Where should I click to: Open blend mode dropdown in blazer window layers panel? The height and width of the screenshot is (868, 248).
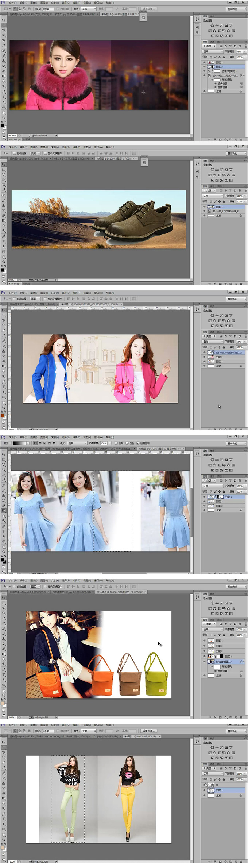pyautogui.click(x=213, y=342)
